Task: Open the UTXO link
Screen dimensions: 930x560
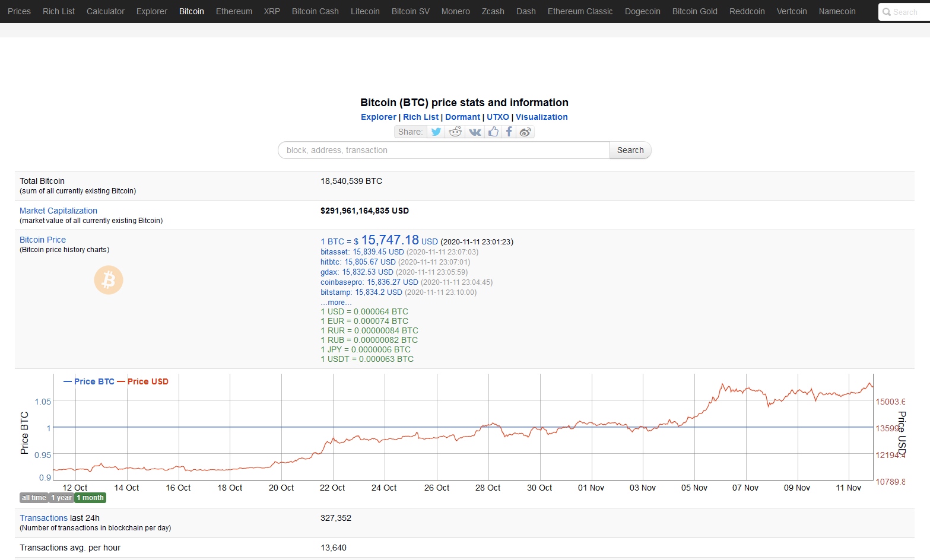Action: [498, 117]
